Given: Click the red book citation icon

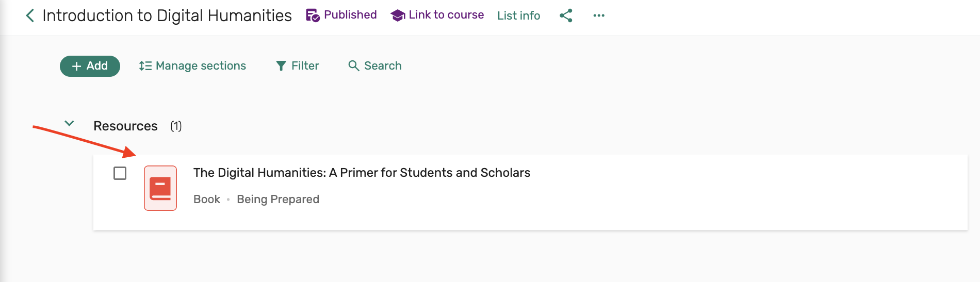Looking at the screenshot, I should click(160, 188).
